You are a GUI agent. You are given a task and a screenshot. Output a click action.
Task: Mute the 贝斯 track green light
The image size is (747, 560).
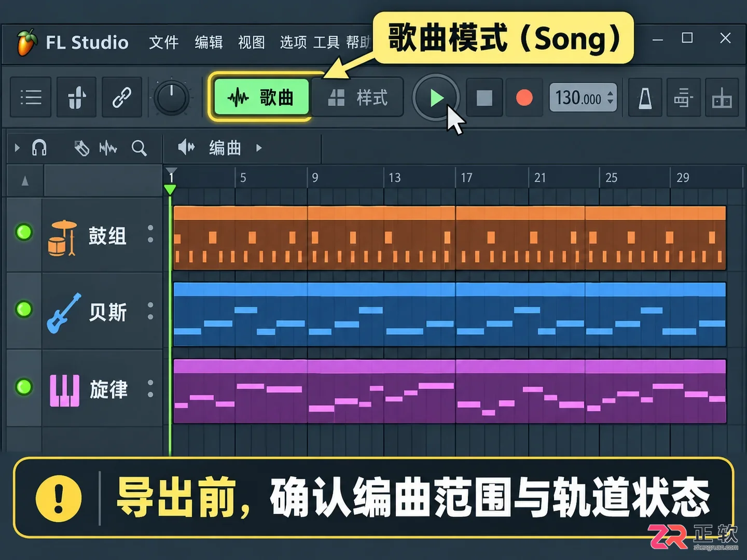pos(24,310)
